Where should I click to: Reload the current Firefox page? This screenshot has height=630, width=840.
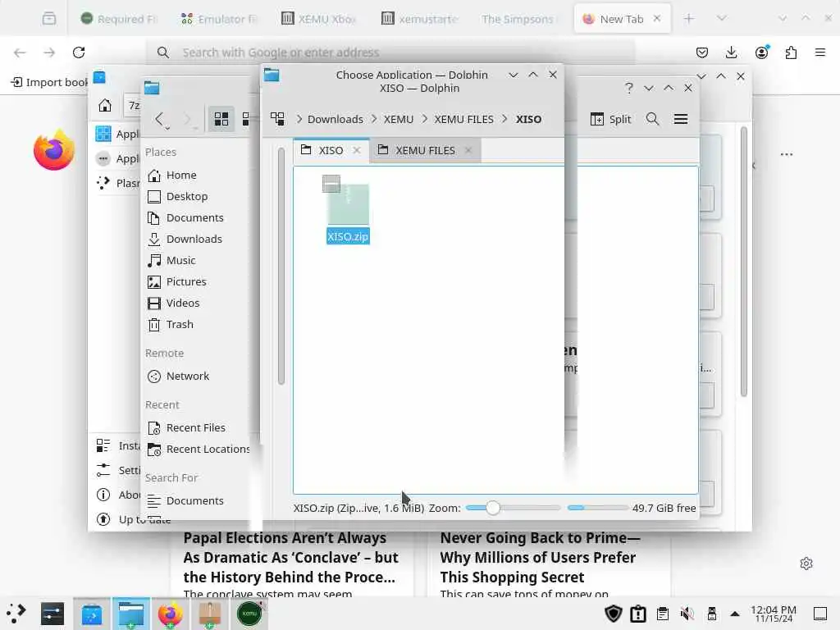tap(79, 52)
